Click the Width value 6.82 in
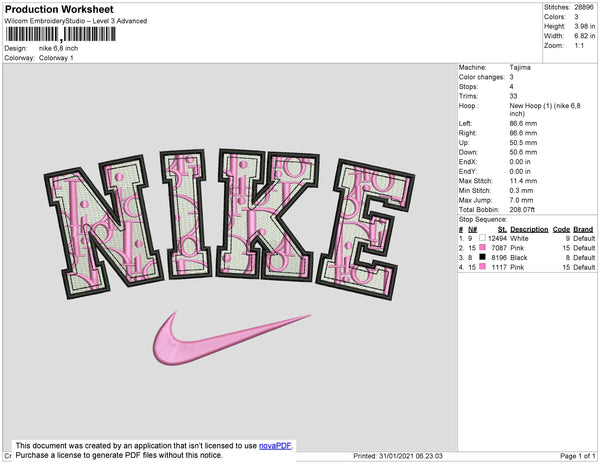Image resolution: width=600 pixels, height=464 pixels. [584, 36]
